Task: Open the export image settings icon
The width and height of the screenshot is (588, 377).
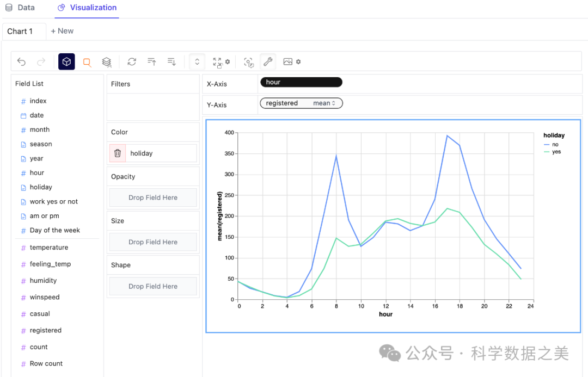Action: [292, 62]
